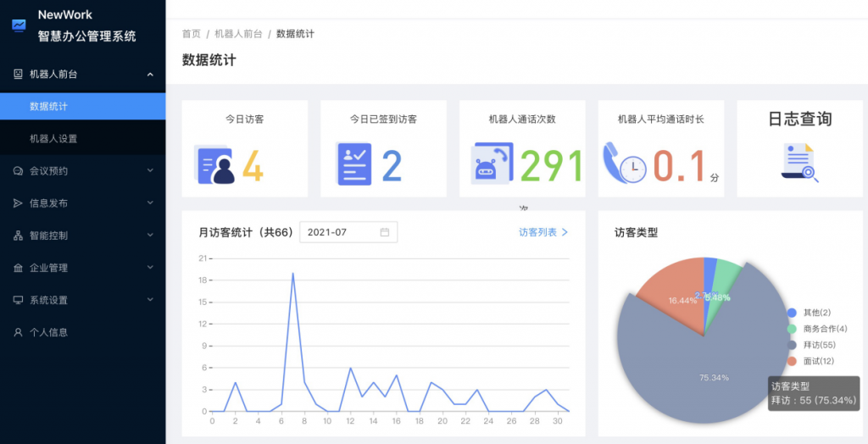Click the today's visitors card icon
The width and height of the screenshot is (868, 444).
[214, 165]
